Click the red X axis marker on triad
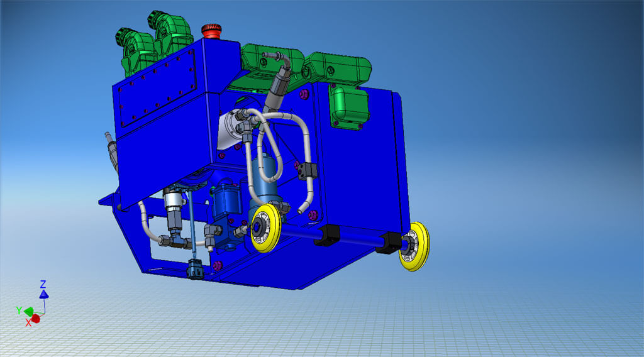 point(35,319)
